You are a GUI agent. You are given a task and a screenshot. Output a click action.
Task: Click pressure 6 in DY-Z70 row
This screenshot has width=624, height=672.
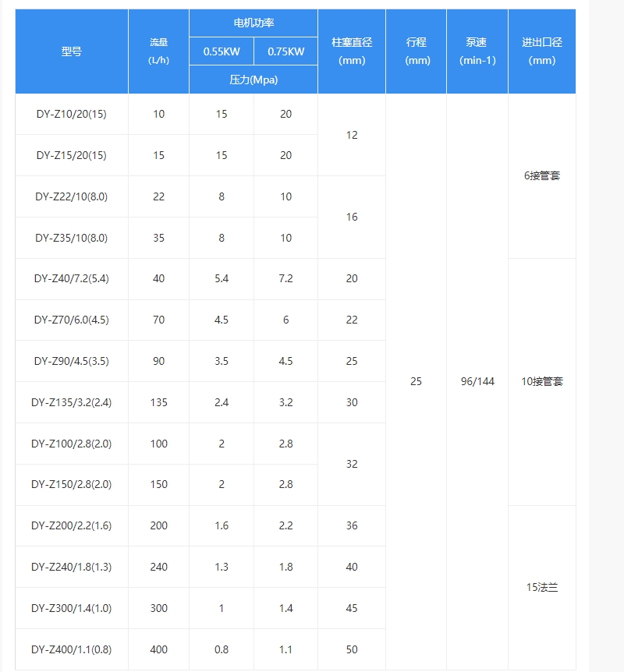pyautogui.click(x=286, y=320)
